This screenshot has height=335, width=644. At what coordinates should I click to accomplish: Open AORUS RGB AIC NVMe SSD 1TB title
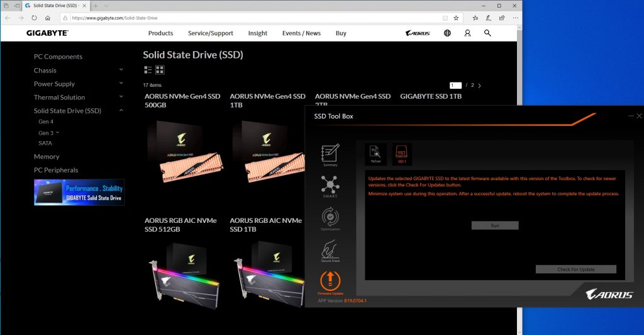pos(266,225)
